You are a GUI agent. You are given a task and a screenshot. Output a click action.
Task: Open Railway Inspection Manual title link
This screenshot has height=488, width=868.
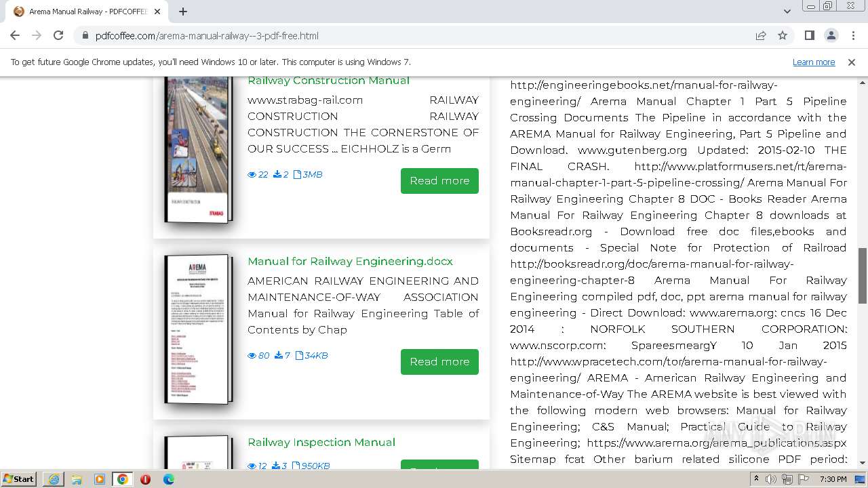321,442
